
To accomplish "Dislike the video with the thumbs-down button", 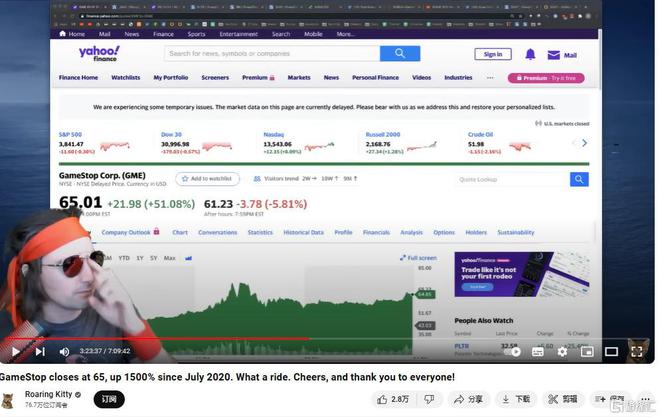I will click(x=429, y=399).
